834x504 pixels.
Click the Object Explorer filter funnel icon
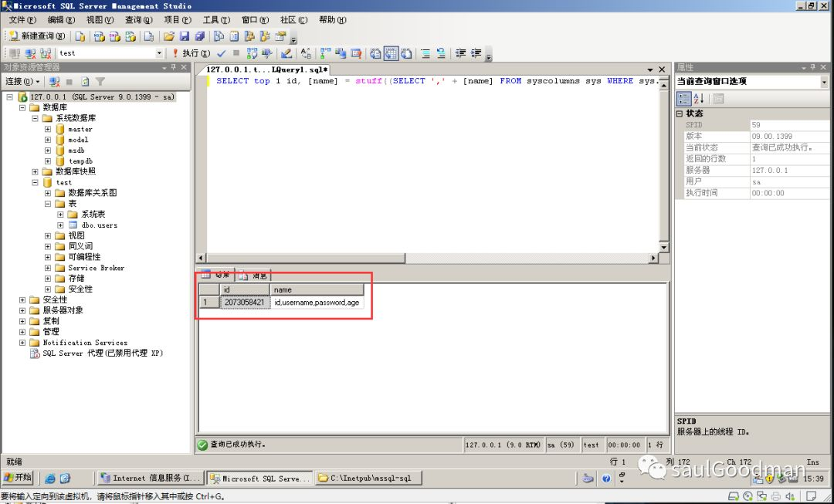coord(100,81)
